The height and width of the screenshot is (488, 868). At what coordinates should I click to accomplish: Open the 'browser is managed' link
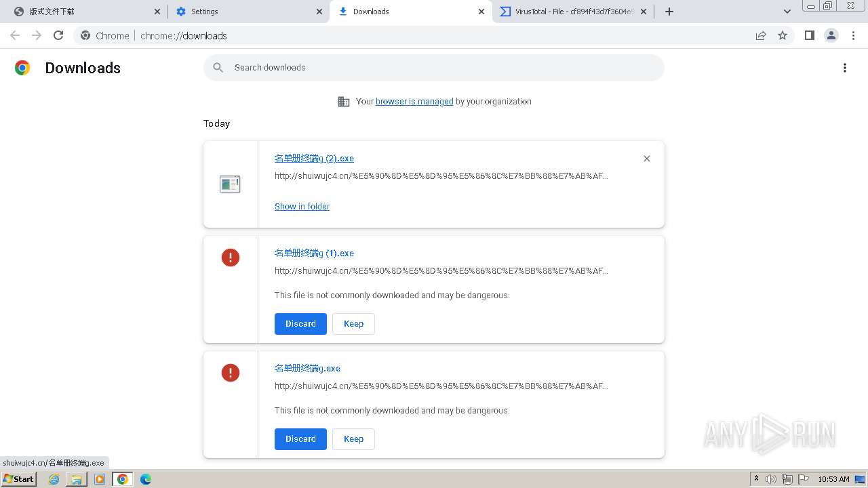414,102
